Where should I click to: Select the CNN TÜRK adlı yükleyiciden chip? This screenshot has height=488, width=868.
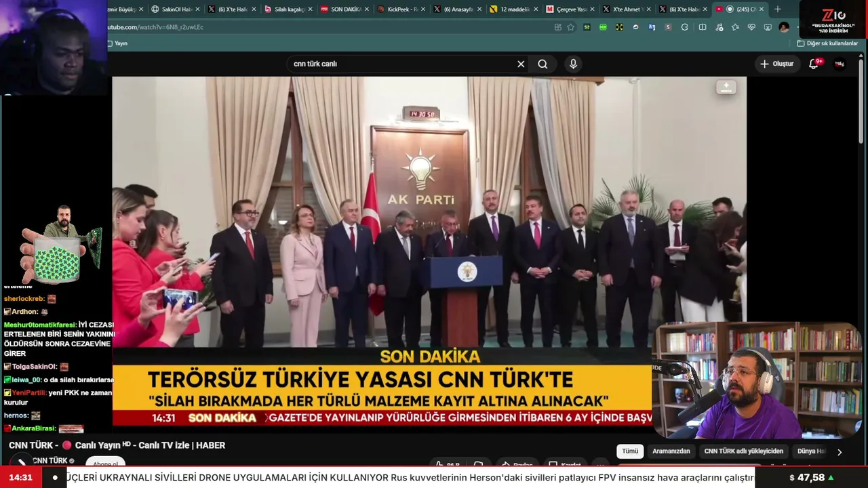click(744, 451)
